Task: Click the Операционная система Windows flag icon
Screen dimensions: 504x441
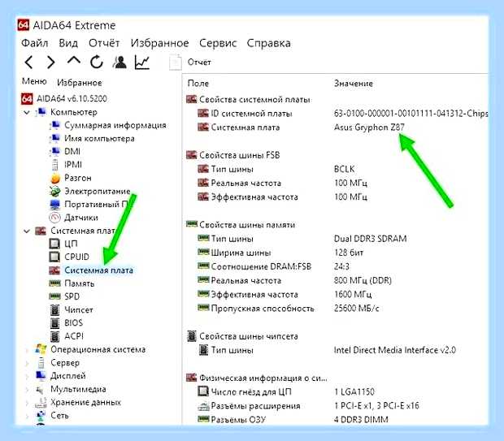Action: coord(41,349)
